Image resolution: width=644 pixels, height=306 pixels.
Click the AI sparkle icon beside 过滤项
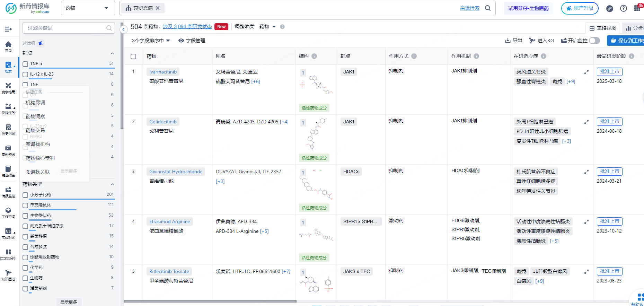click(41, 43)
